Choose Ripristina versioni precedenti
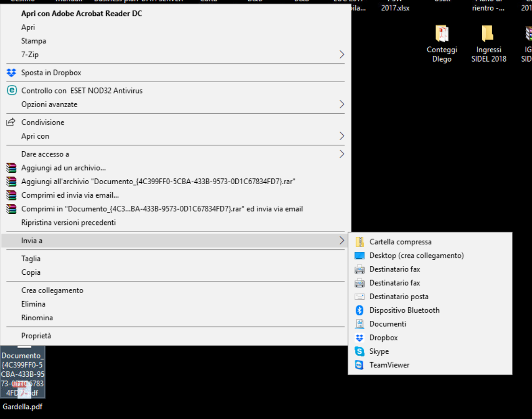 click(x=176, y=222)
